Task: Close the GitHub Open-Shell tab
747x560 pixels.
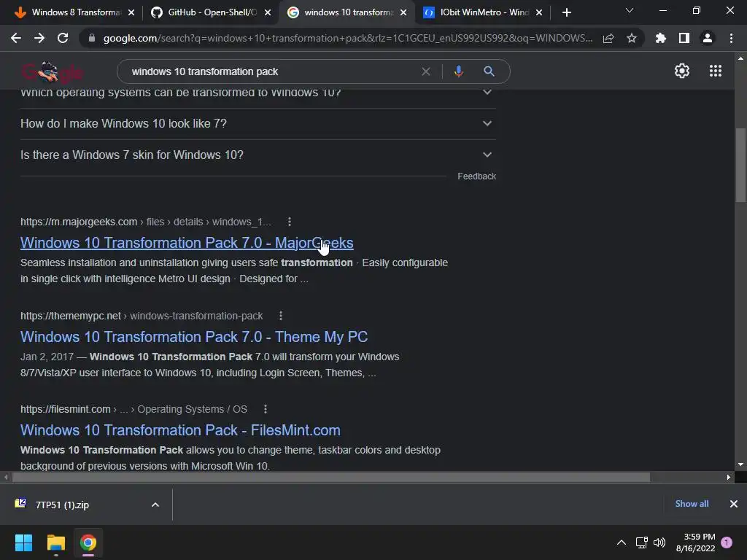Action: tap(268, 12)
